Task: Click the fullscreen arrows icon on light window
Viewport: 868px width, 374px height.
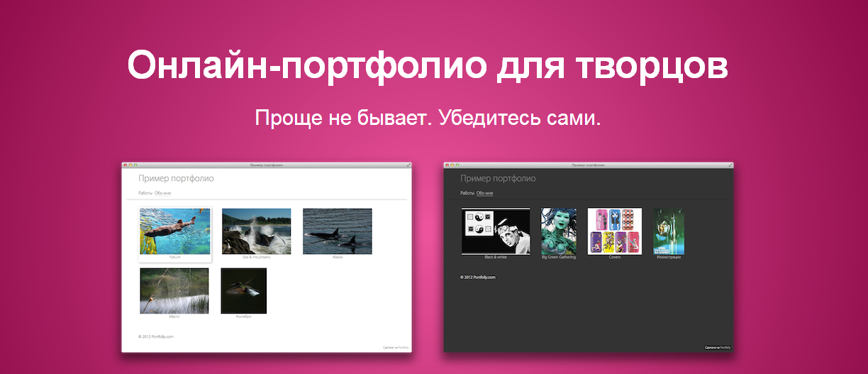Action: (408, 165)
